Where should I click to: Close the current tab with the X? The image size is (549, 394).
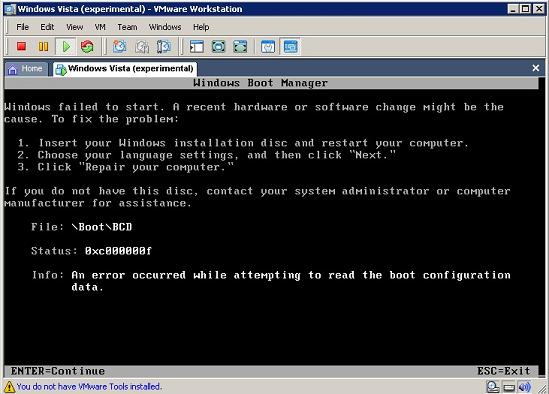536,68
